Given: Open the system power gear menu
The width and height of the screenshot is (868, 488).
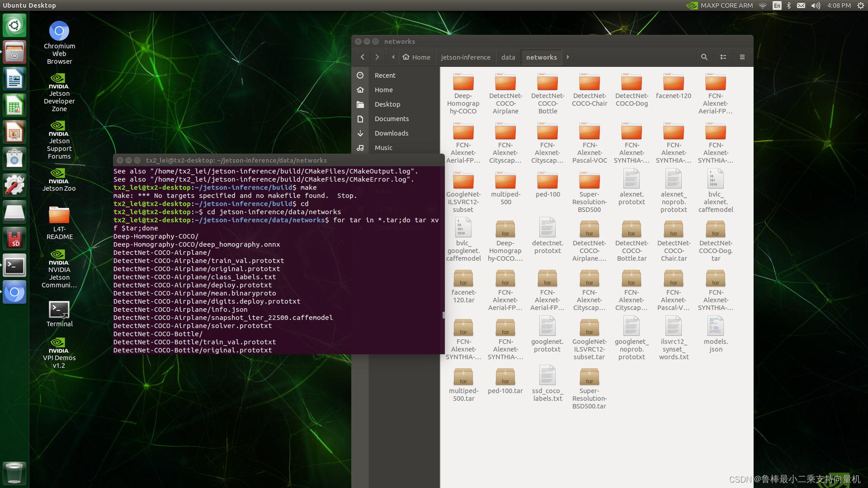Looking at the screenshot, I should 860,5.
